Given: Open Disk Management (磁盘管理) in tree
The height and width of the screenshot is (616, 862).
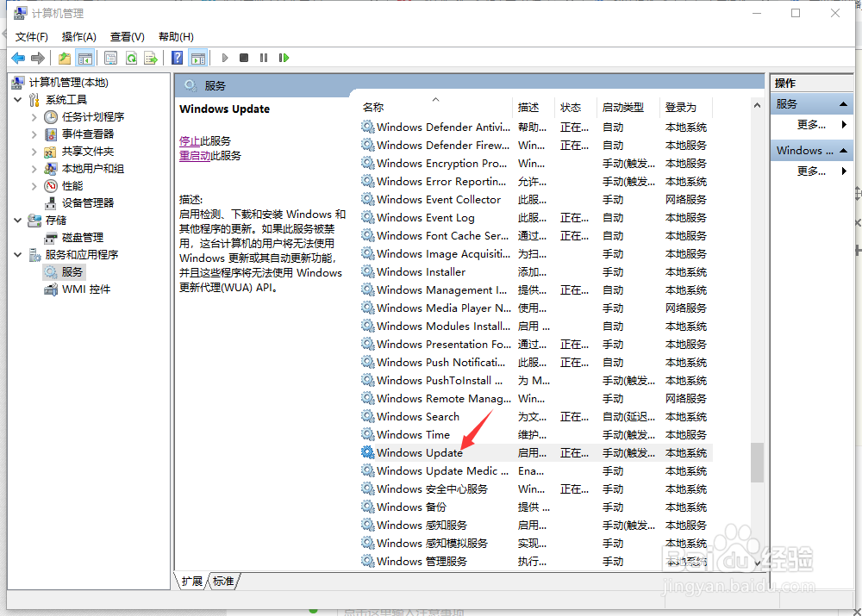Looking at the screenshot, I should pos(83,238).
